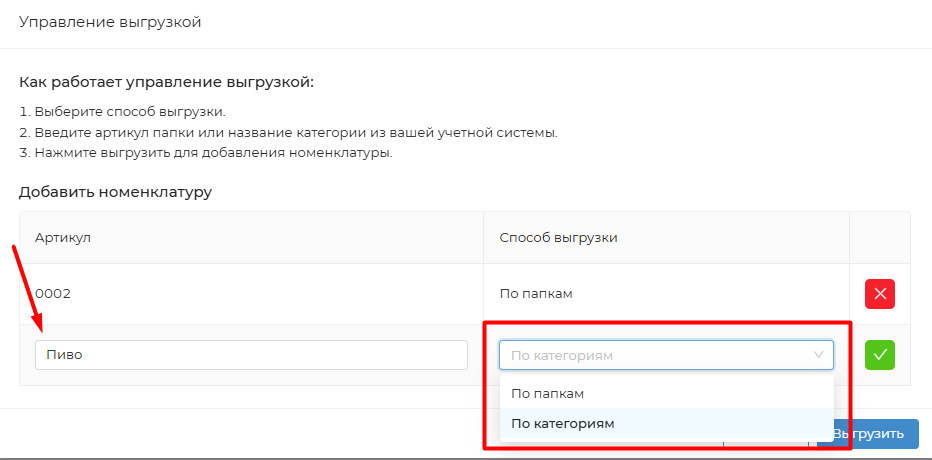The height and width of the screenshot is (460, 932).
Task: Click the dropdown chevron arrow
Action: (819, 355)
